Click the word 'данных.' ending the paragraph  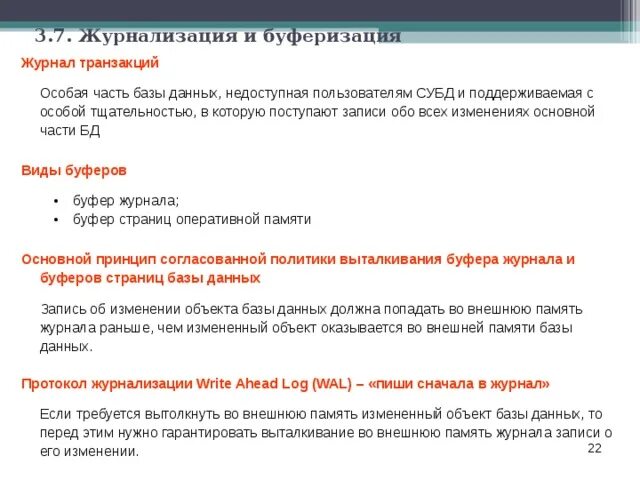(x=66, y=347)
